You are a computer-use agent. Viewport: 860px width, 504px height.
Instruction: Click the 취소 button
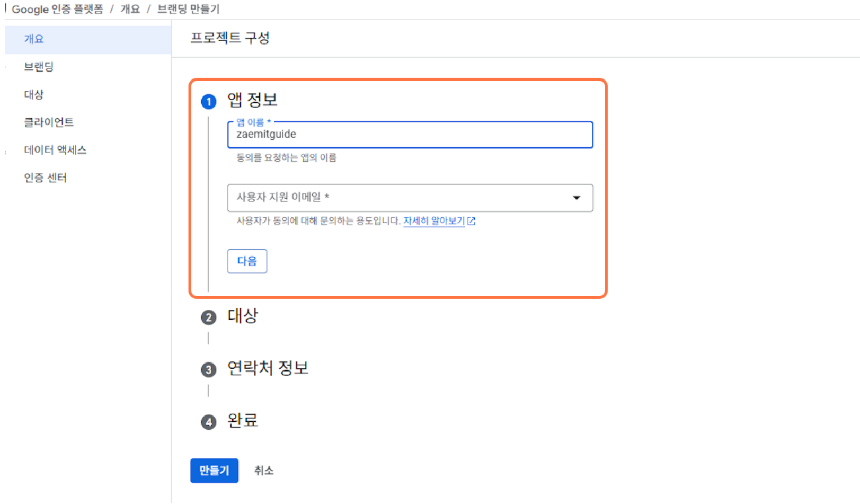[264, 471]
